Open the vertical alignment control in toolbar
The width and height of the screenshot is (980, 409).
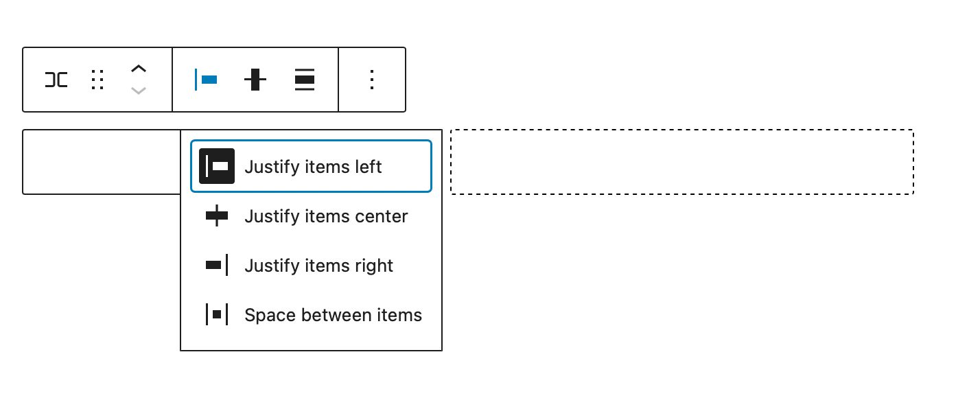(255, 80)
